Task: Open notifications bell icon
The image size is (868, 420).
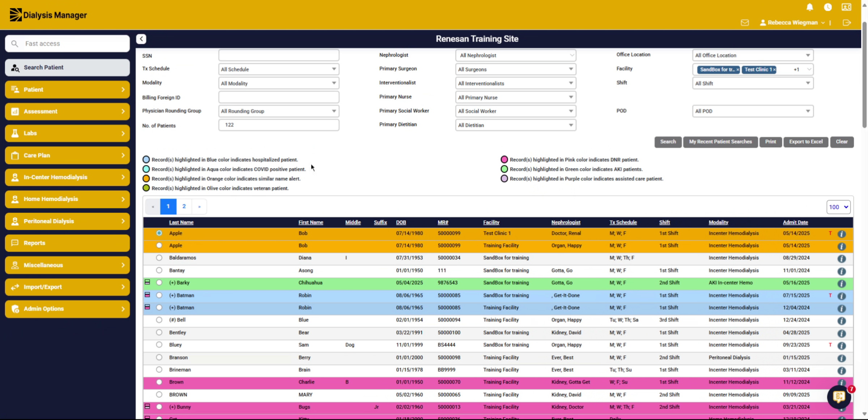Action: tap(809, 7)
